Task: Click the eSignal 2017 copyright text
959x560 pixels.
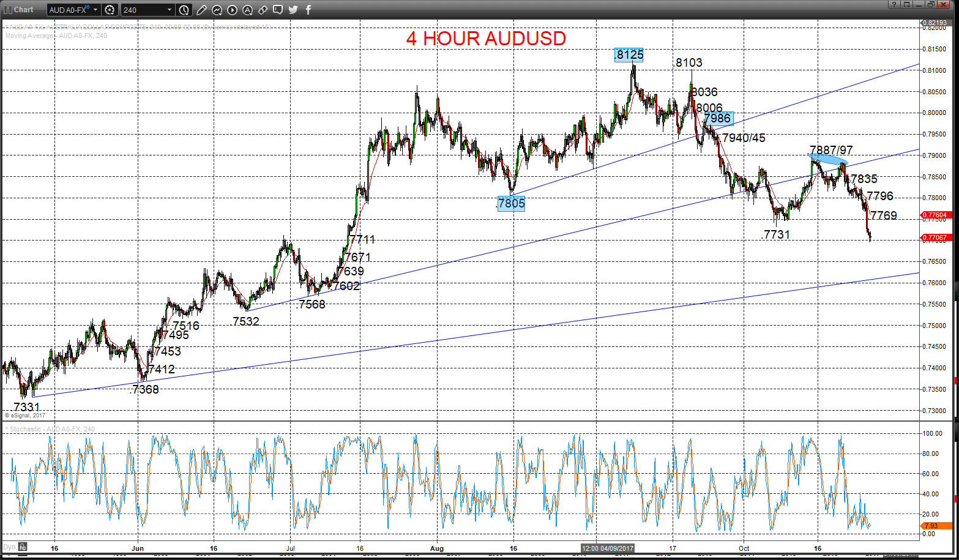Action: 24,416
